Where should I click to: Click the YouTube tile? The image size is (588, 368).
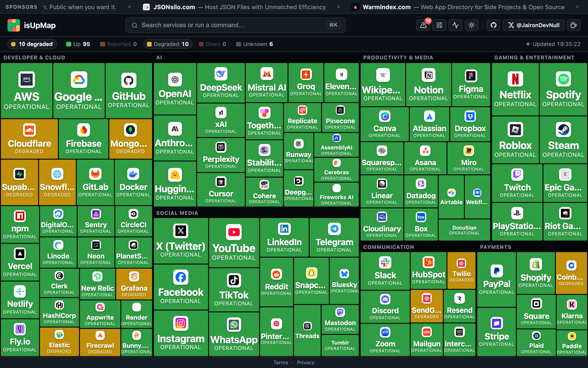pos(234,242)
